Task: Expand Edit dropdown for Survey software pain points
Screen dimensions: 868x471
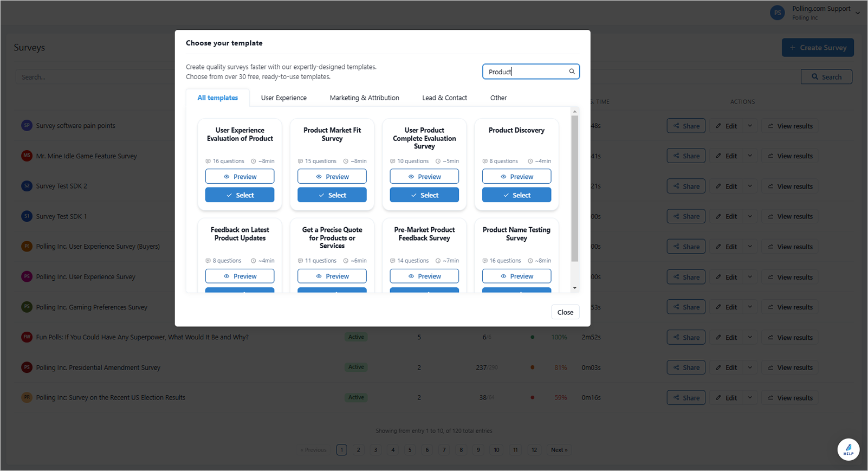Action: (750, 126)
